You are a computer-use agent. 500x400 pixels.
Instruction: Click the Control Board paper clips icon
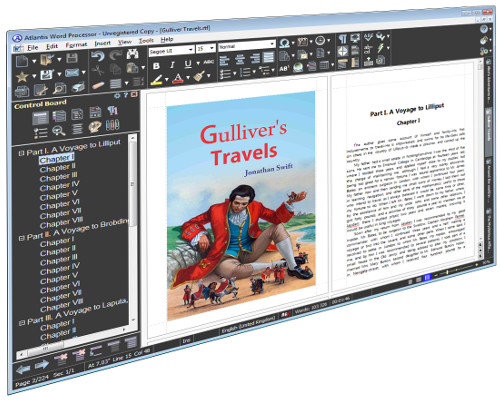coord(113,125)
